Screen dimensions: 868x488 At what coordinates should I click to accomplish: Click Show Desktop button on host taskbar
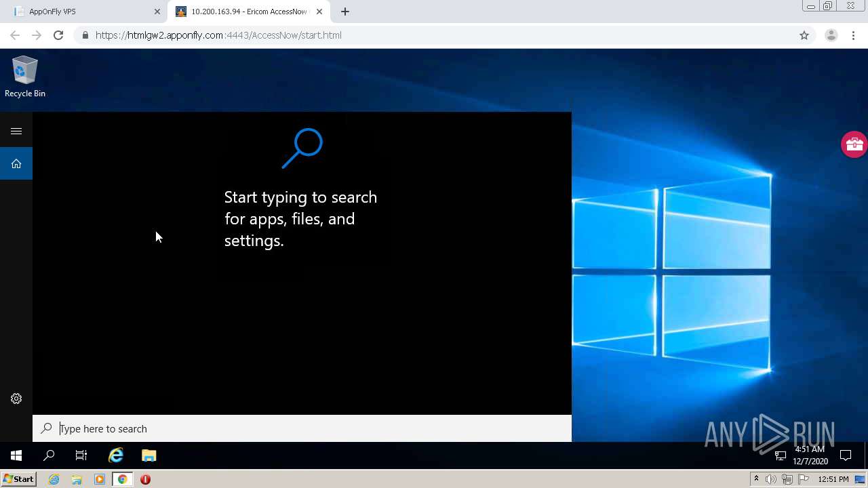coord(861,479)
